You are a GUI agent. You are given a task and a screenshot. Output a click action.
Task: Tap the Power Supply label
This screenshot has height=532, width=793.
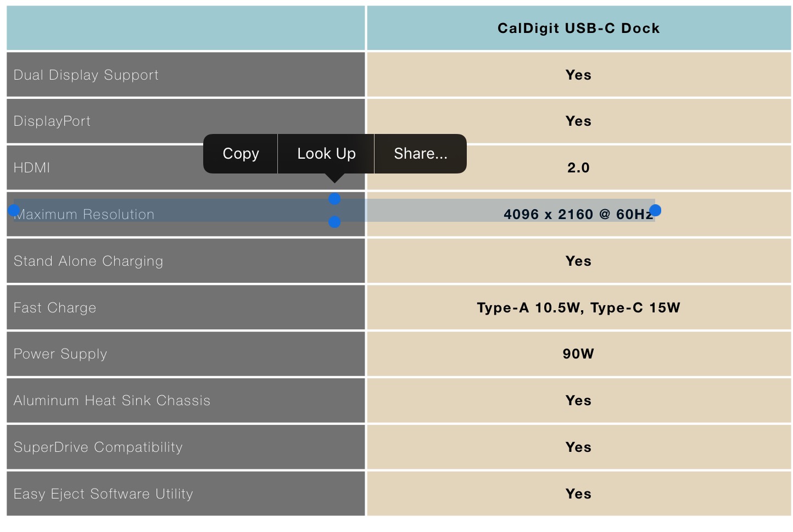60,354
